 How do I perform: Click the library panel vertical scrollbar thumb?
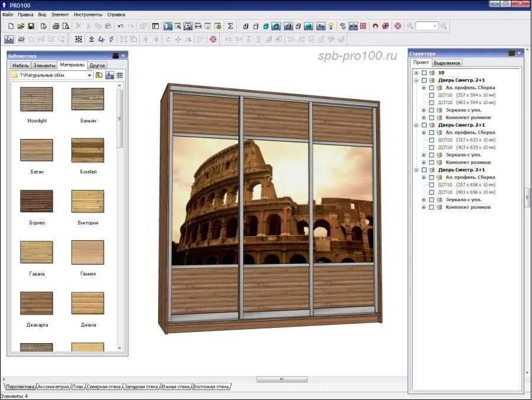tap(120, 119)
